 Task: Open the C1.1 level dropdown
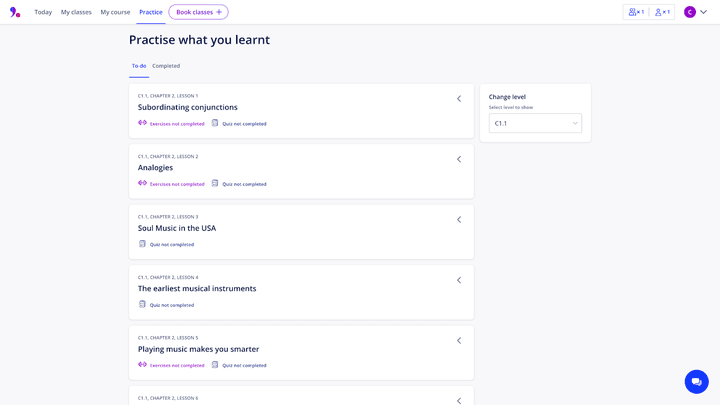click(535, 123)
